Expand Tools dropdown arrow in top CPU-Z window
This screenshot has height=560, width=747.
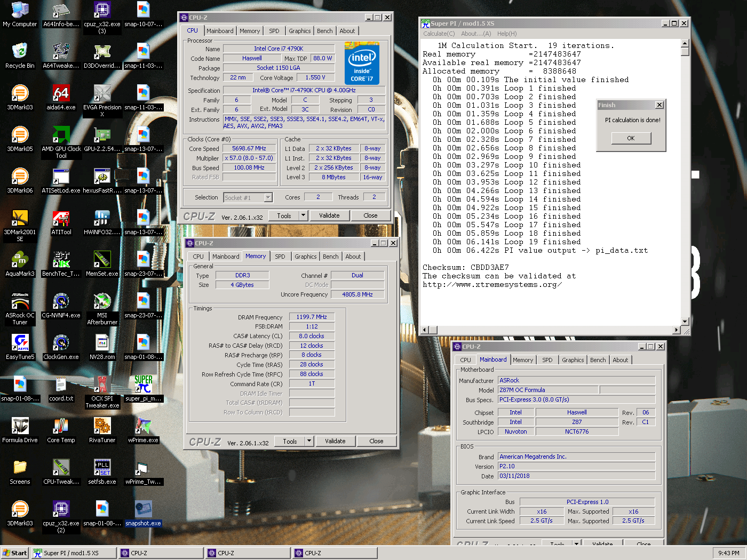click(x=303, y=215)
